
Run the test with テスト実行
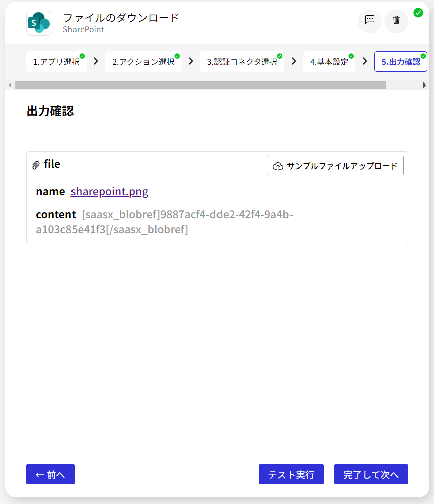[x=291, y=474]
